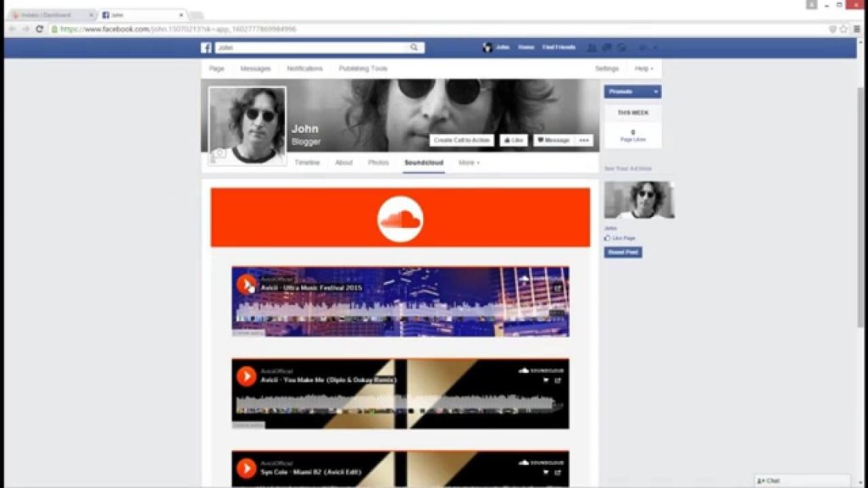
Task: Expand the More tab dropdown
Action: click(x=469, y=163)
